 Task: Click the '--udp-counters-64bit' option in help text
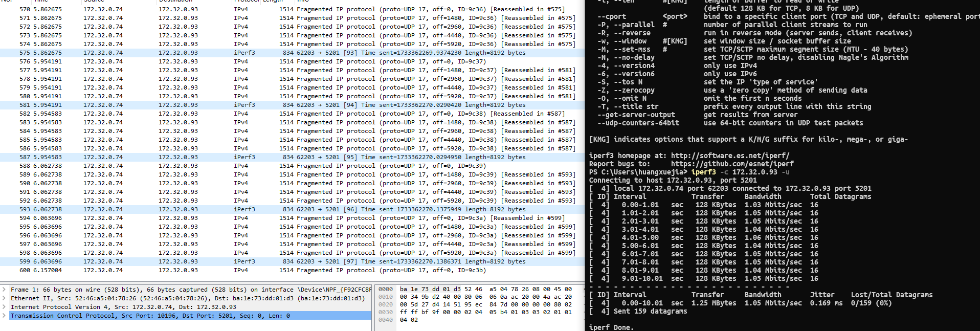pos(638,123)
